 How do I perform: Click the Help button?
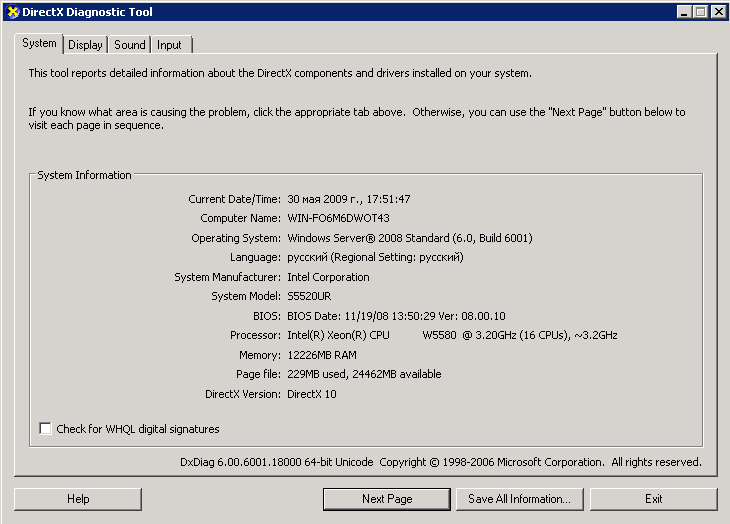[78, 499]
